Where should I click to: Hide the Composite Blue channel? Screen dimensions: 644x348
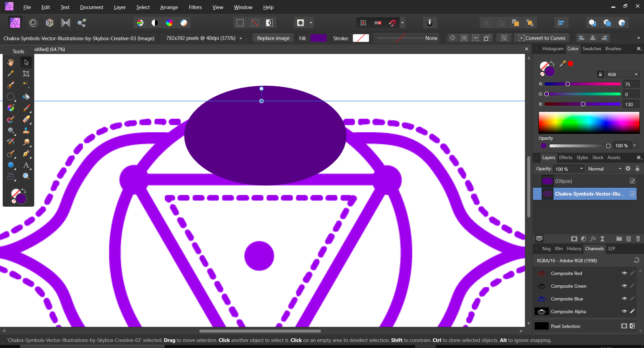pos(624,299)
